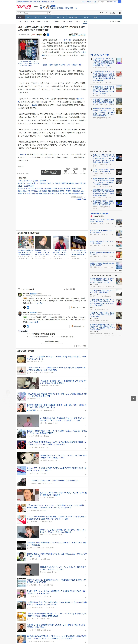Toggle the コメント非表示 checkbox

point(75,346)
